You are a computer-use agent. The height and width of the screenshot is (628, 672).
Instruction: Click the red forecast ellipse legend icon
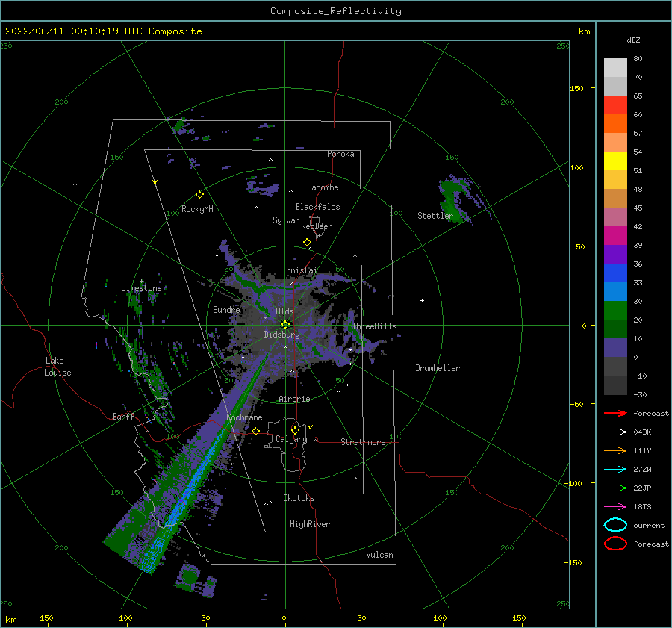tap(615, 544)
